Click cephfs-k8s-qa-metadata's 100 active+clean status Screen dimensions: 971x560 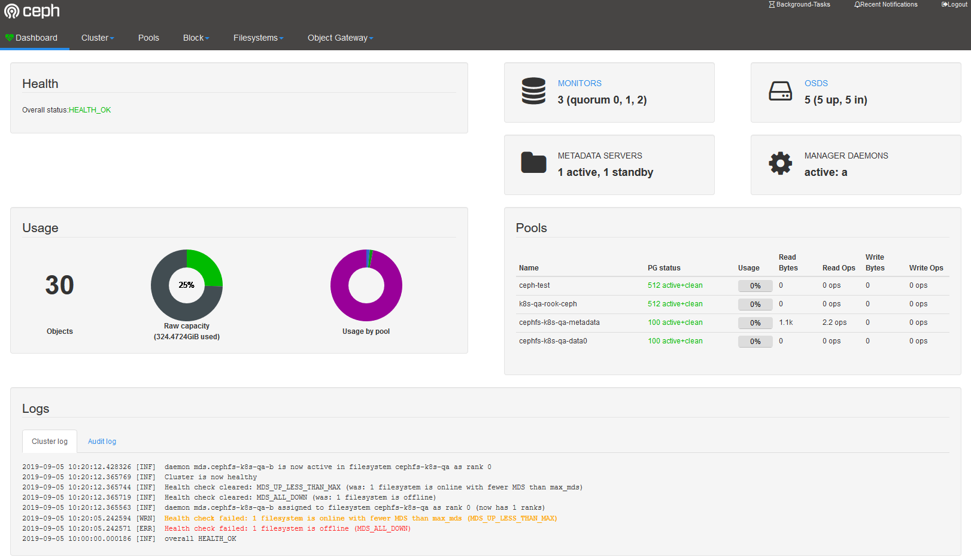[675, 322]
